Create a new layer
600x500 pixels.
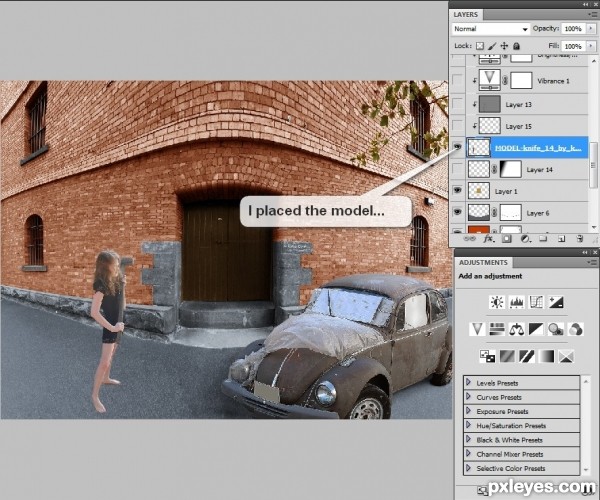(x=561, y=239)
